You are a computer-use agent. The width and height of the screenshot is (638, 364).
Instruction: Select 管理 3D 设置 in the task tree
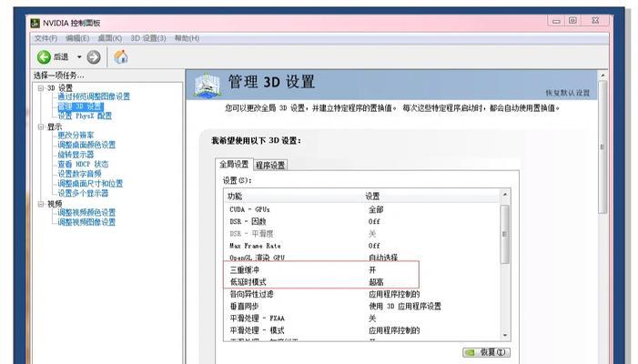tap(81, 106)
